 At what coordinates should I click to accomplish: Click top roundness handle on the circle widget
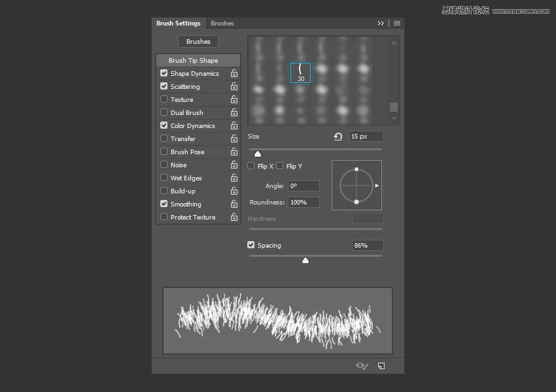click(356, 169)
